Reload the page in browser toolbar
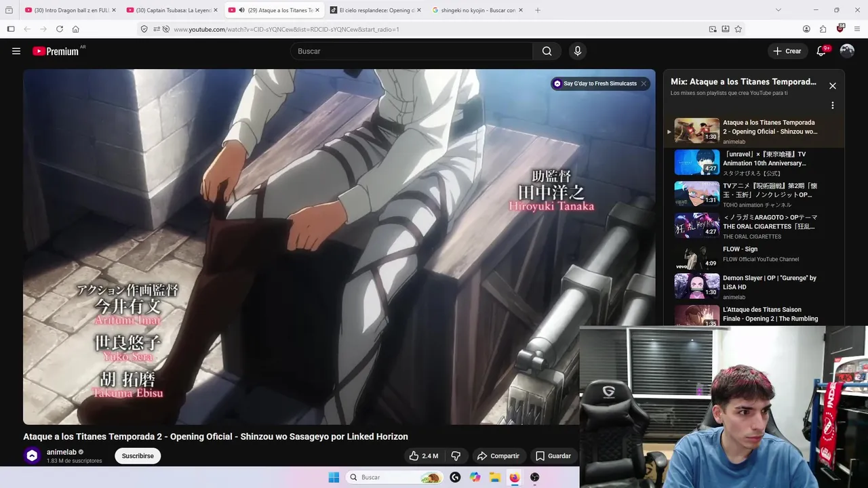The height and width of the screenshot is (488, 868). point(60,29)
